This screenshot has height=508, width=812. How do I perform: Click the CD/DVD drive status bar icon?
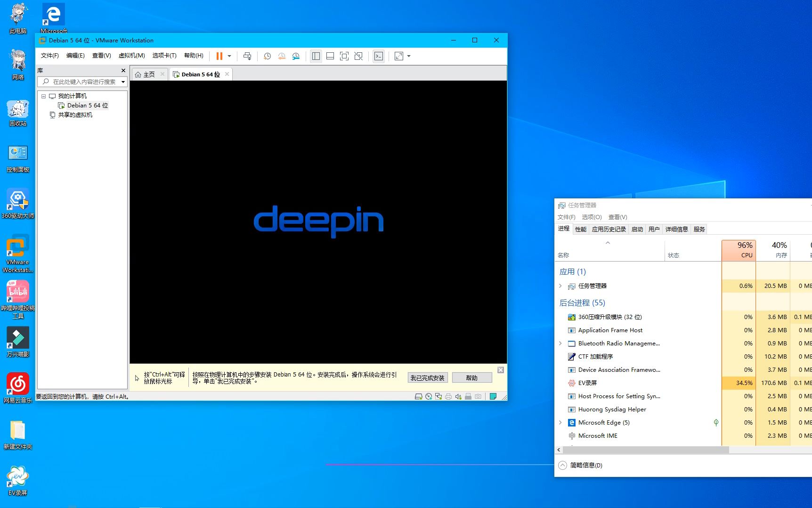coord(429,397)
